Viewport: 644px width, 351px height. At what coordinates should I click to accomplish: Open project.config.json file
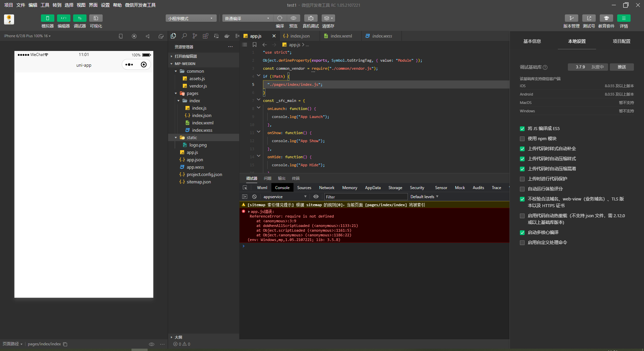(x=204, y=174)
